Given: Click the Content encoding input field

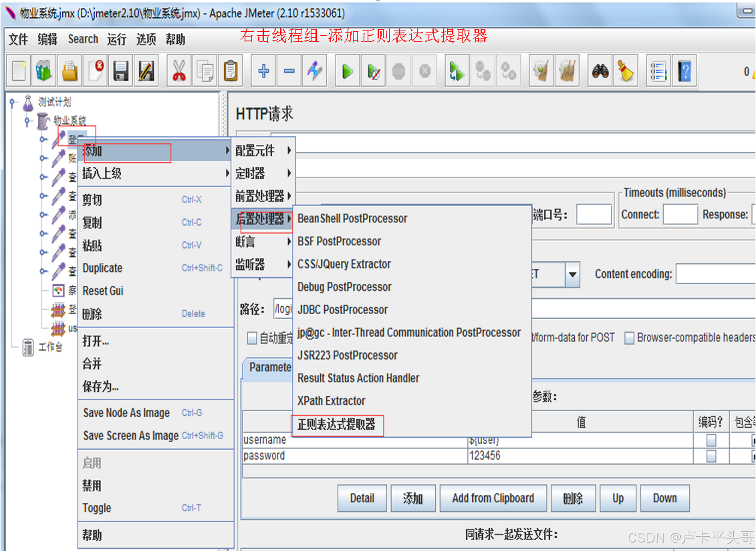Looking at the screenshot, I should pyautogui.click(x=715, y=274).
